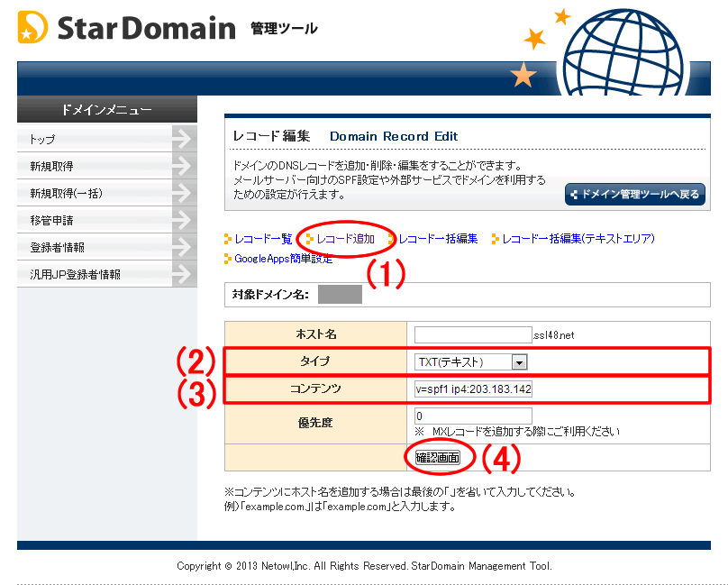
Task: Click the Domain Record Edit heading text
Action: pyautogui.click(x=394, y=136)
